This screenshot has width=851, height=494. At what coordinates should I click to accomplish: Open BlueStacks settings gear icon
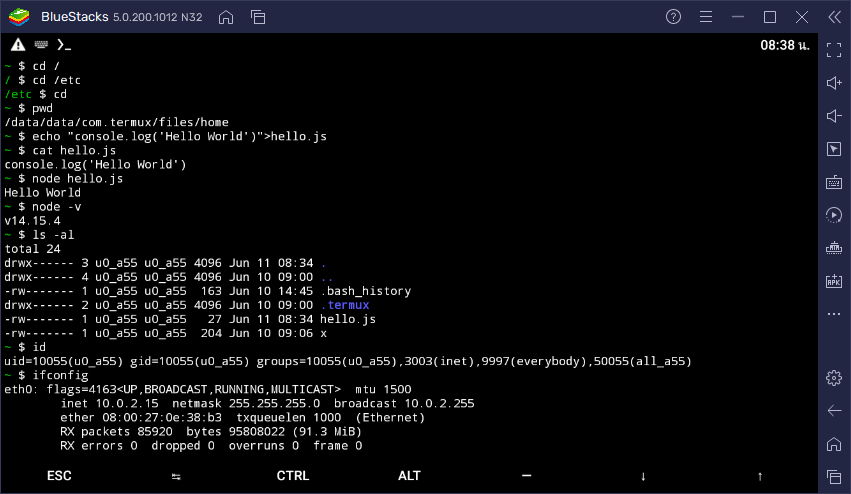coord(834,377)
